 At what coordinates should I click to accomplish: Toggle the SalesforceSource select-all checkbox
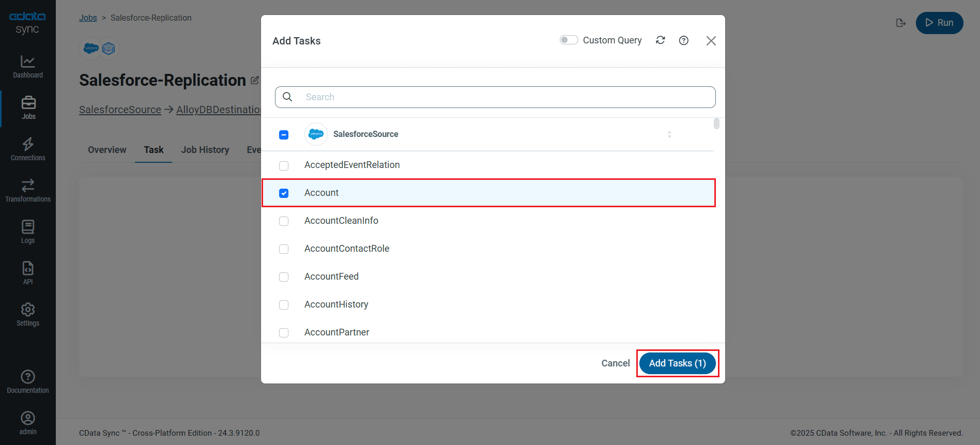tap(284, 135)
